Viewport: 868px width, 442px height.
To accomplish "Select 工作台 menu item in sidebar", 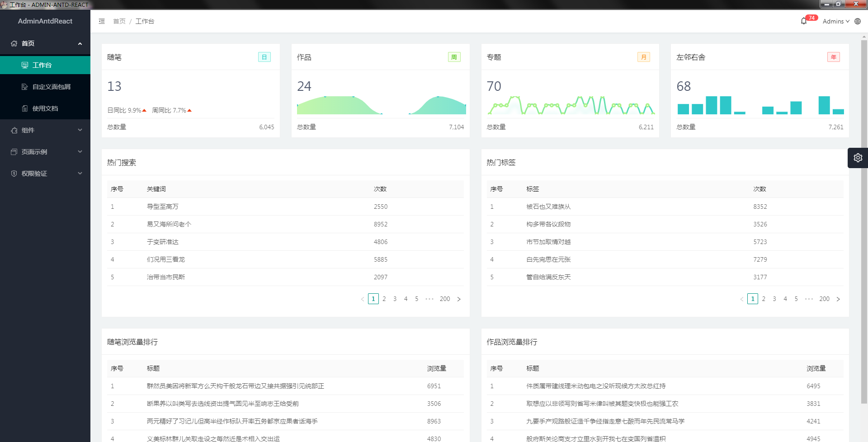I will tap(45, 65).
